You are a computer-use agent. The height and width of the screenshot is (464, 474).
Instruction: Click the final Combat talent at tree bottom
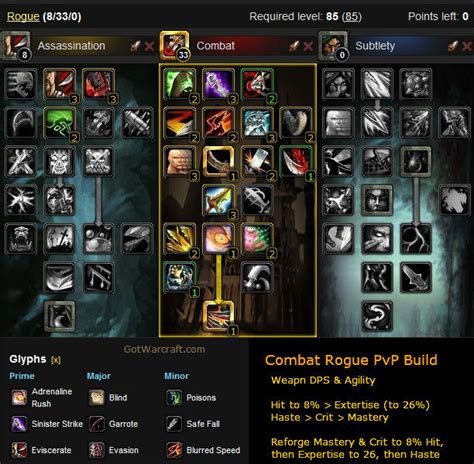click(219, 316)
